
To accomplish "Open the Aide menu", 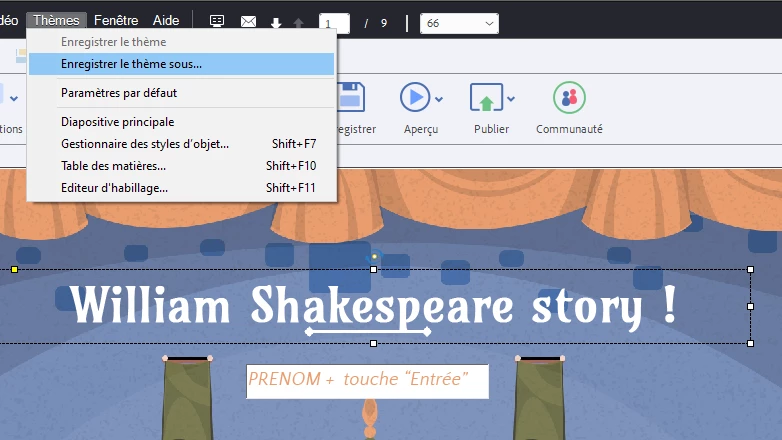I will coord(166,20).
